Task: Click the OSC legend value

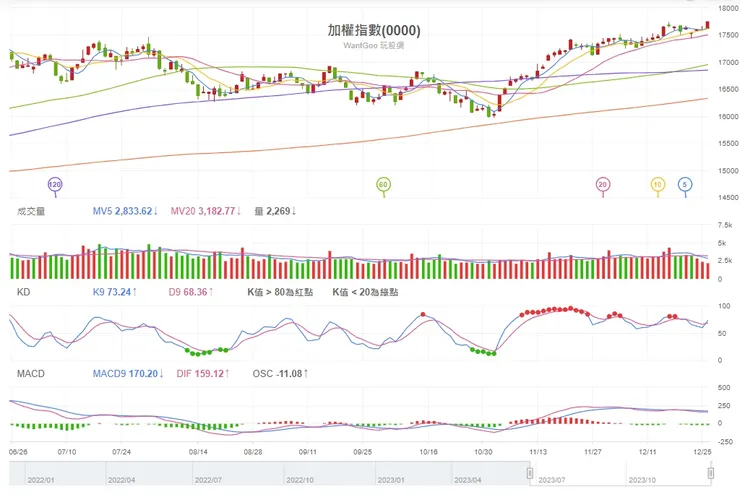Action: [281, 373]
